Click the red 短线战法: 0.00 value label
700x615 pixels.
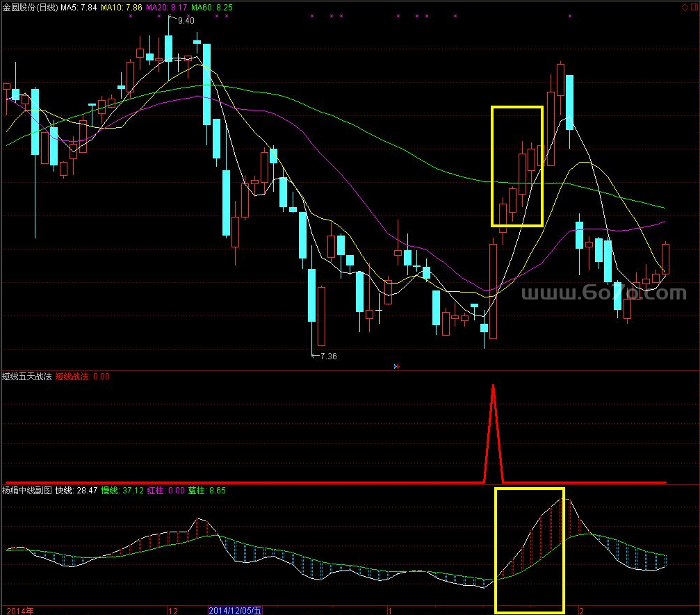[x=82, y=377]
